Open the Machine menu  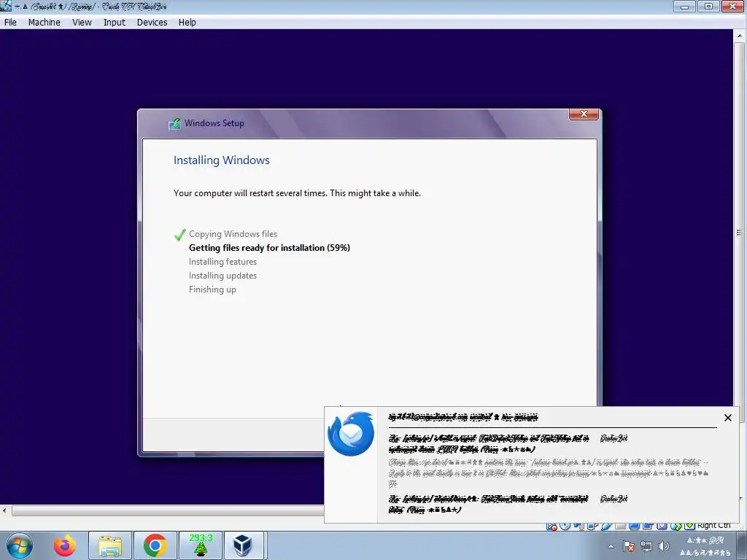click(x=44, y=23)
